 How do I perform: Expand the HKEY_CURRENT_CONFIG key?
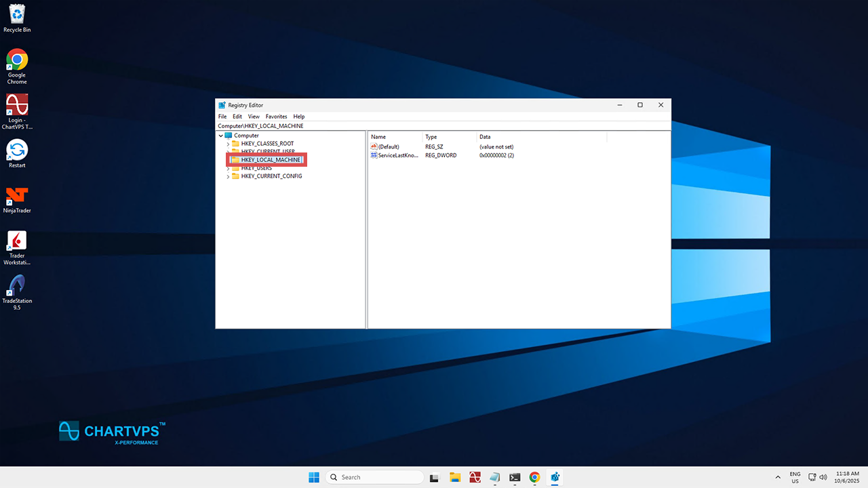(228, 176)
